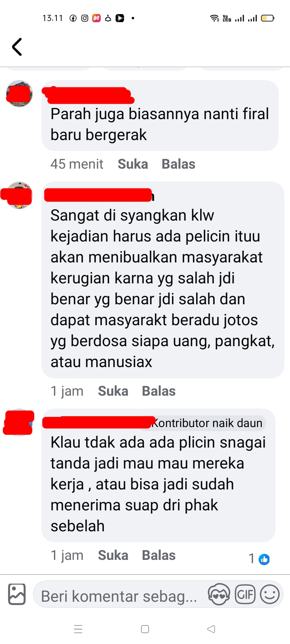This screenshot has height=644, width=290.
Task: View the blue like reaction count
Action: [x=259, y=559]
